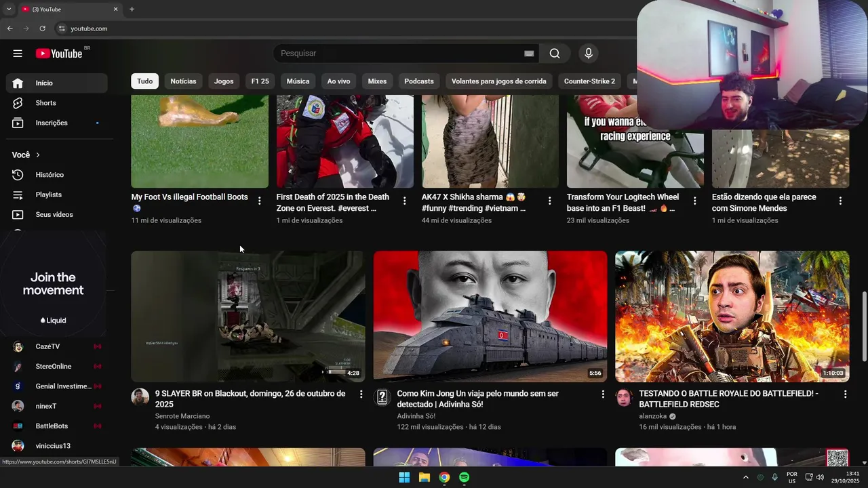Image resolution: width=868 pixels, height=488 pixels.
Task: Open BattleBots subscription channel
Action: click(57, 426)
